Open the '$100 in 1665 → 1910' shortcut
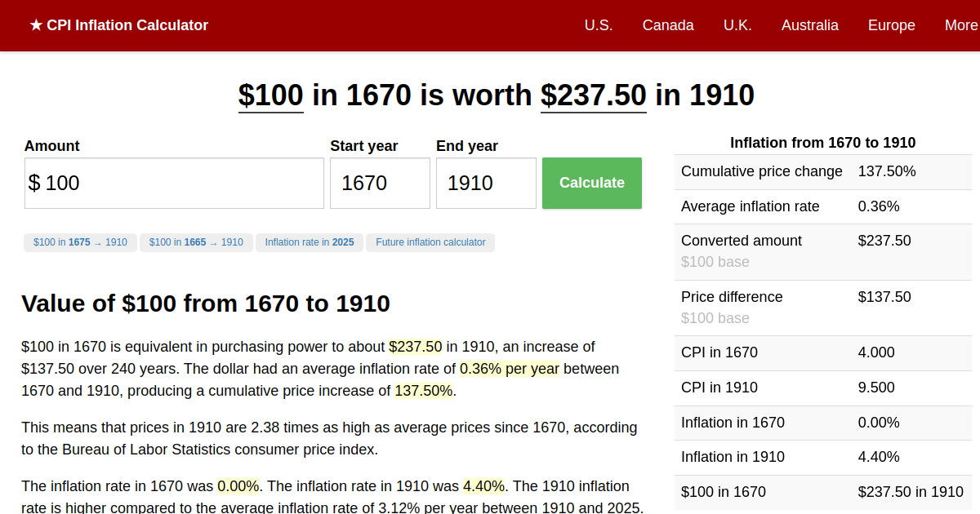This screenshot has height=514, width=980. [x=196, y=242]
